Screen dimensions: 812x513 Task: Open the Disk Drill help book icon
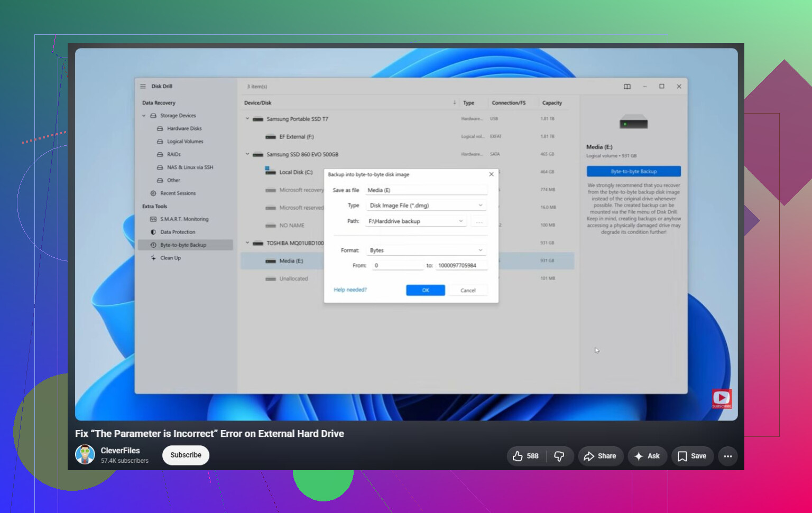[627, 86]
